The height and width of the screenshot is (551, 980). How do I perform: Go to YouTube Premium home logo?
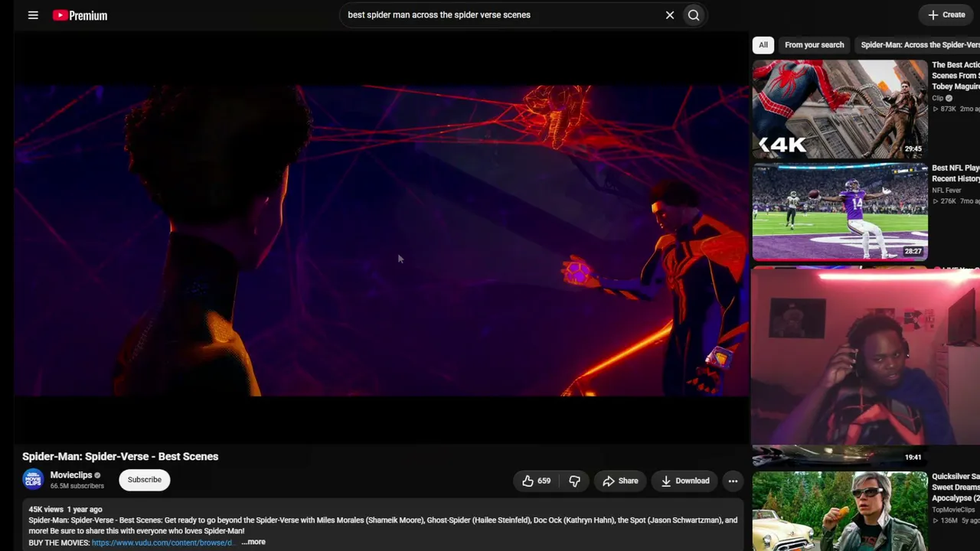click(x=80, y=15)
